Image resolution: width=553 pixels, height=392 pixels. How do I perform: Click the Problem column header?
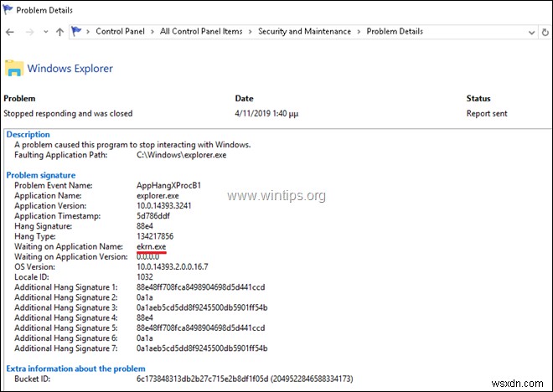coord(20,99)
